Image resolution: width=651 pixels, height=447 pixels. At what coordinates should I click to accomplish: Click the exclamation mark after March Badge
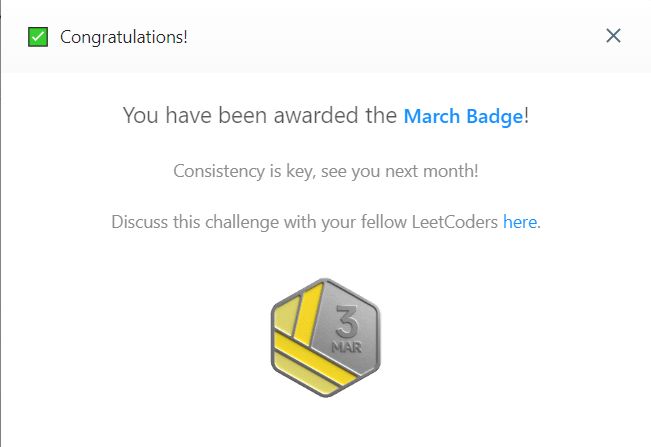pos(526,115)
